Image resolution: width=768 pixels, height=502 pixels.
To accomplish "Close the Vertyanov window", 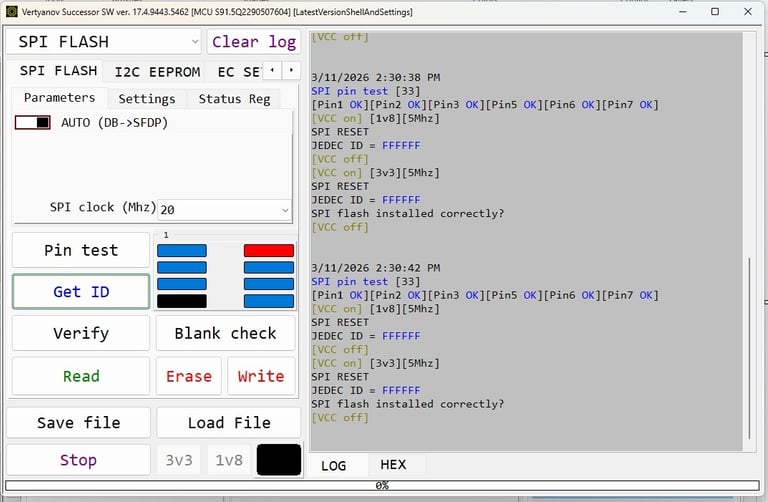I will coord(748,11).
